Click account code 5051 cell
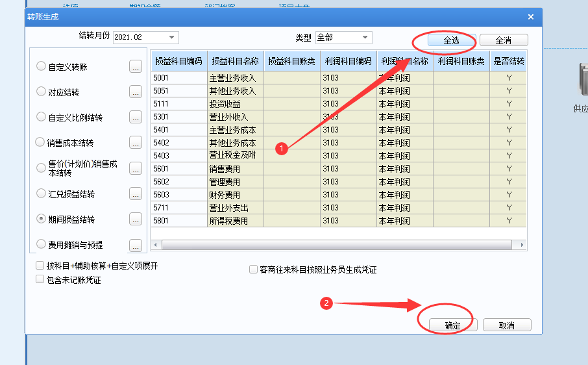This screenshot has width=588, height=365. [179, 91]
